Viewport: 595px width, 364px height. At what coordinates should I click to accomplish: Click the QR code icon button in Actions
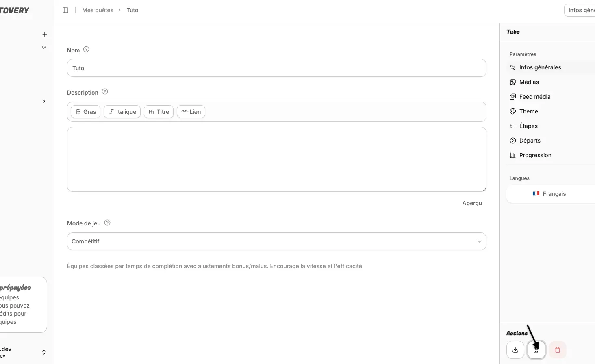coord(536,350)
